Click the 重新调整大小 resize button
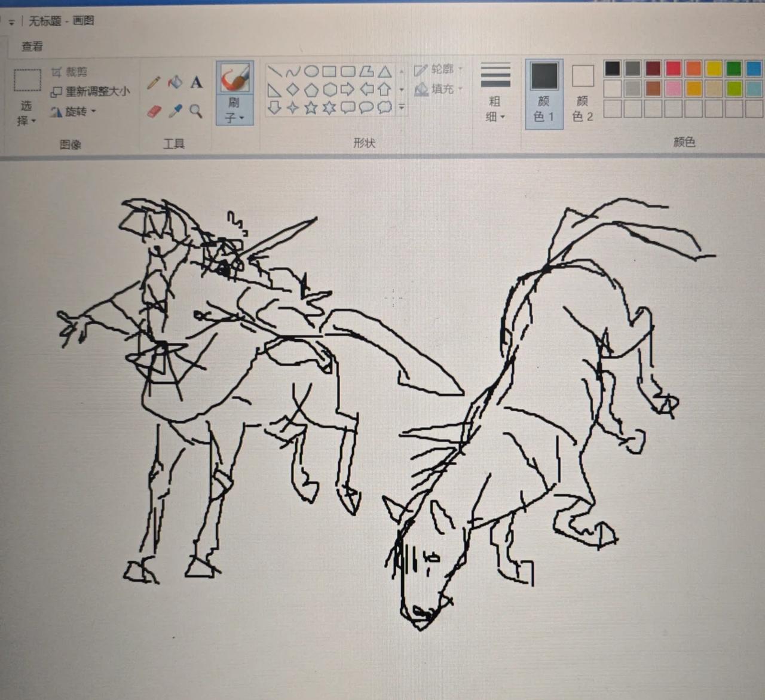The image size is (765, 700). (90, 92)
